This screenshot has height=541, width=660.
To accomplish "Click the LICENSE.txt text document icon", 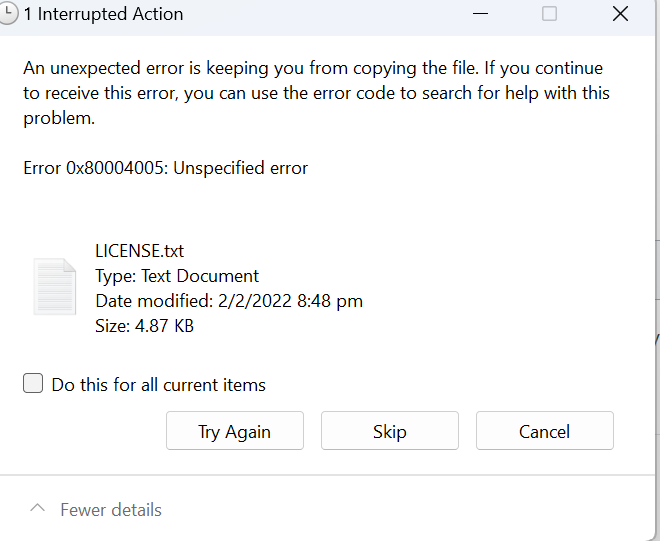I will [54, 289].
